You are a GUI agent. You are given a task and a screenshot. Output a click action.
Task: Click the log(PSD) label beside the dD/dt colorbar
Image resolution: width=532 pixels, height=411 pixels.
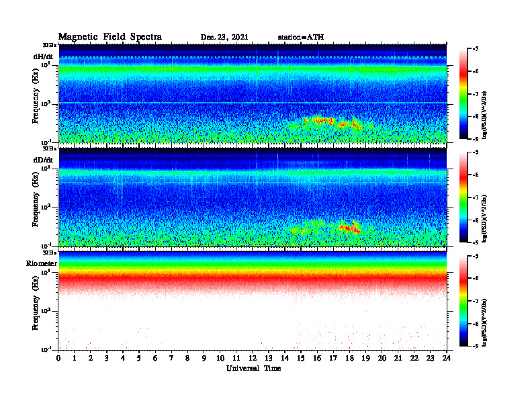484,218
